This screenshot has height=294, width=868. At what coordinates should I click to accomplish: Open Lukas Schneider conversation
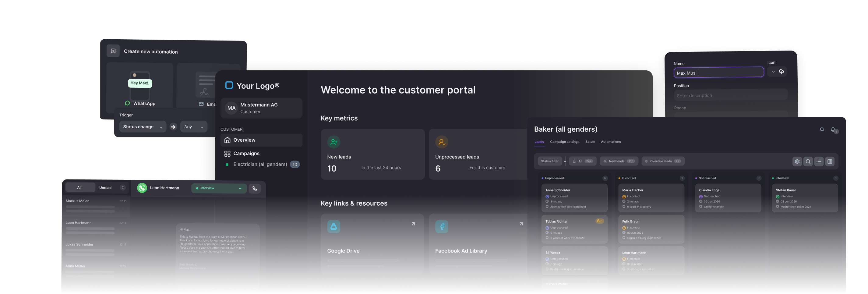point(96,249)
